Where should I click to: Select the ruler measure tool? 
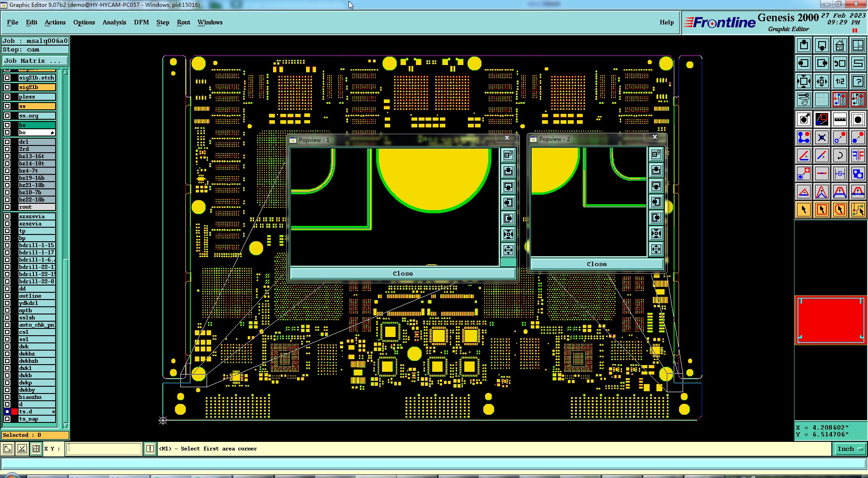tap(840, 119)
